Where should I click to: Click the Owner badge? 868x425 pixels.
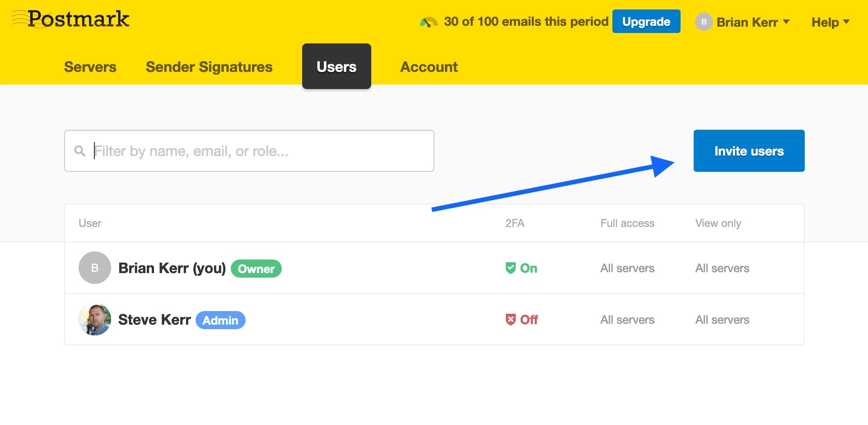point(256,269)
